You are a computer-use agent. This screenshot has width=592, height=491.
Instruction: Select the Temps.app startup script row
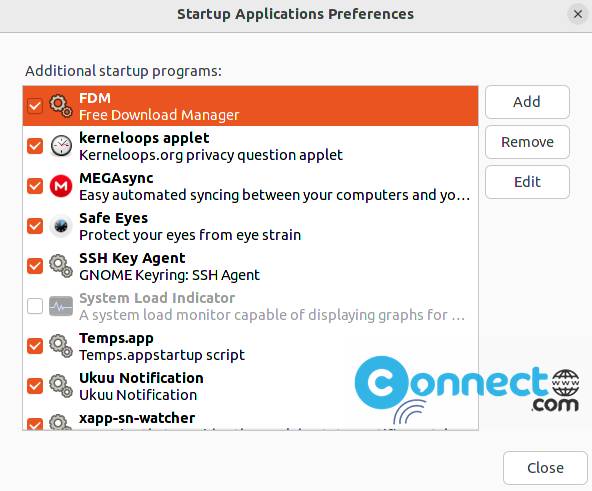[250, 346]
